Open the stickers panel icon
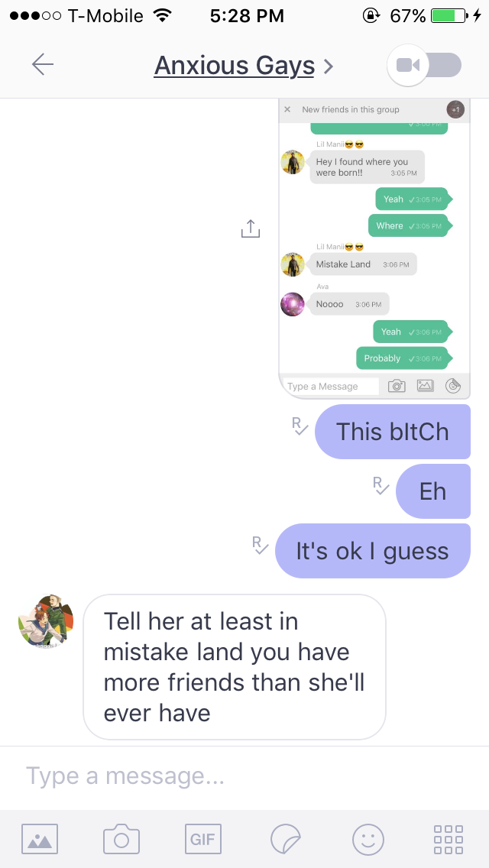Viewport: 489px width, 868px height. pos(286,839)
